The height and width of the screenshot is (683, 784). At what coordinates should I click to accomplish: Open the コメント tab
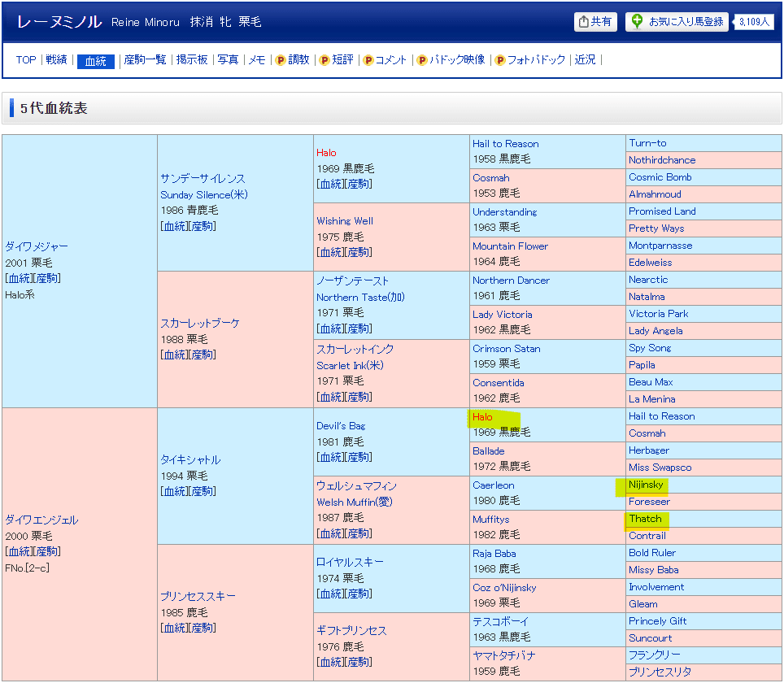tap(391, 60)
